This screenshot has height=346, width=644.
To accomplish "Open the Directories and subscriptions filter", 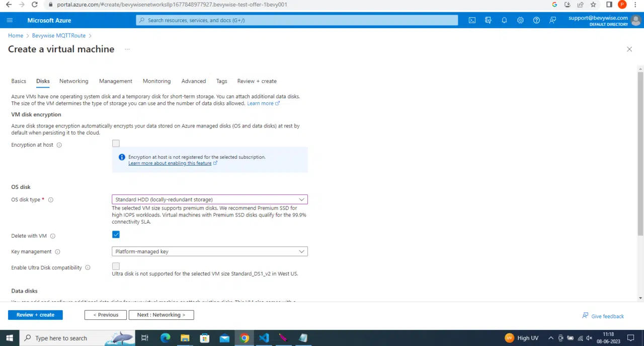I will 488,20.
